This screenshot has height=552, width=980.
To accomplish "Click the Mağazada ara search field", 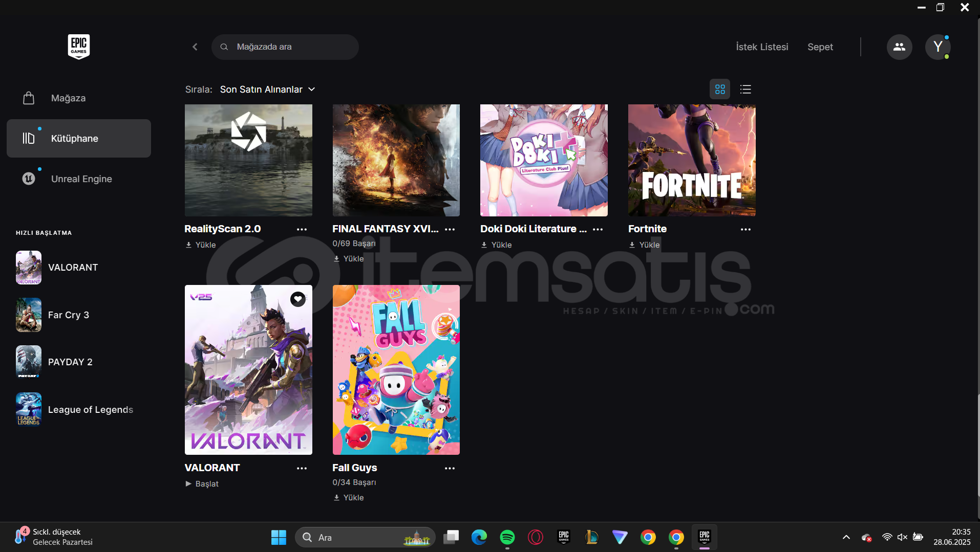I will pos(285,47).
